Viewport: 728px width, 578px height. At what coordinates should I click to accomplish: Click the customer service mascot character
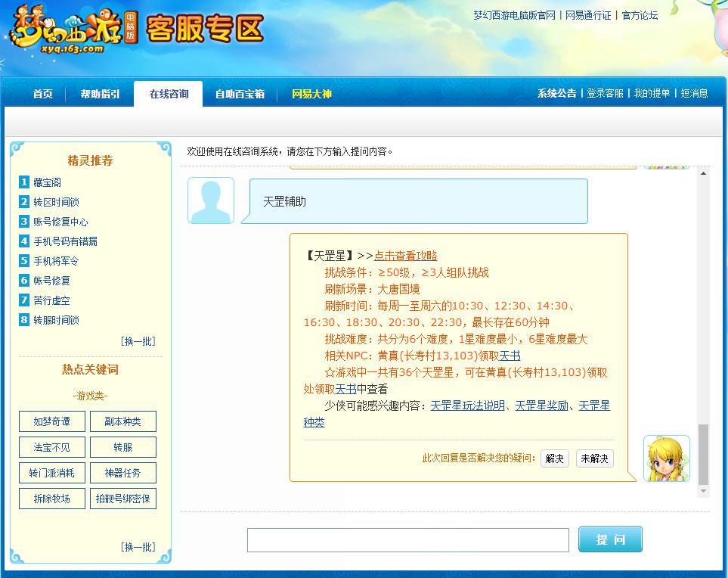(x=665, y=458)
